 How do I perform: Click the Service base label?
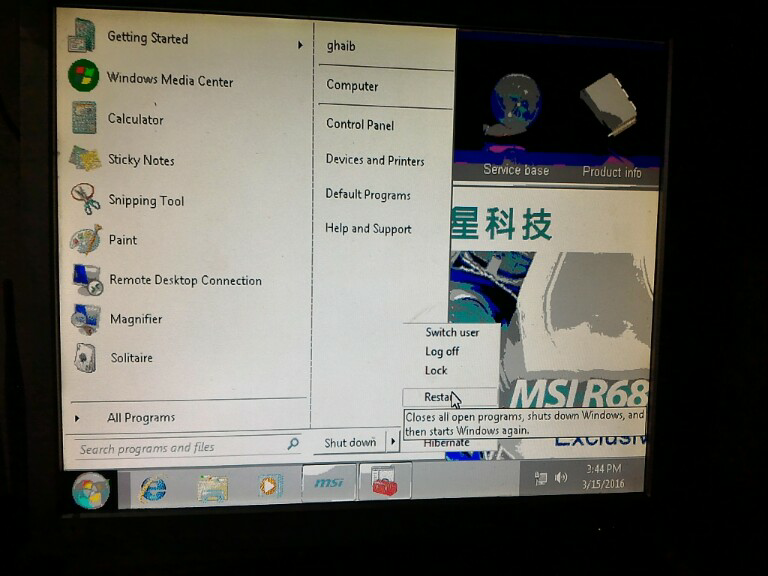(516, 170)
